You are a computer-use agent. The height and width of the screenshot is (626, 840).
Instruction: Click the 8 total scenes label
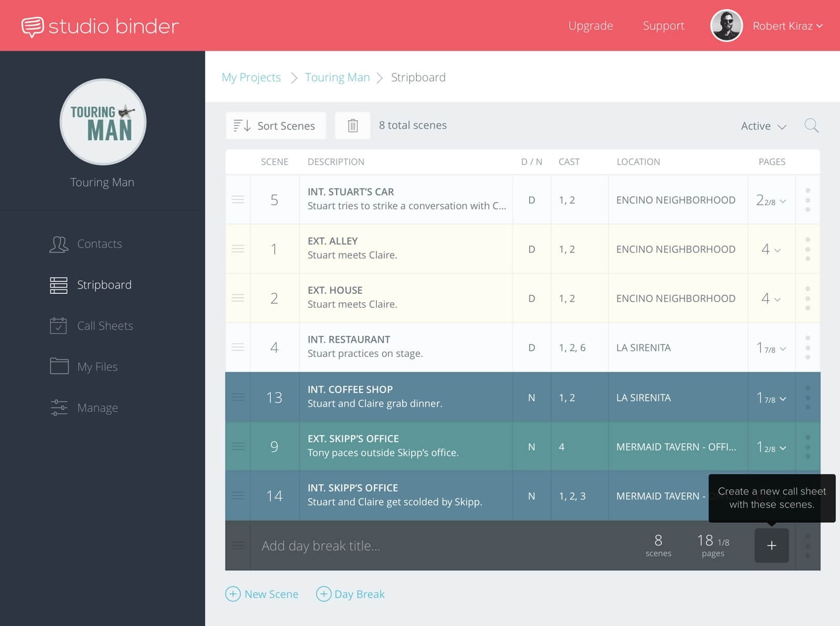coord(413,125)
